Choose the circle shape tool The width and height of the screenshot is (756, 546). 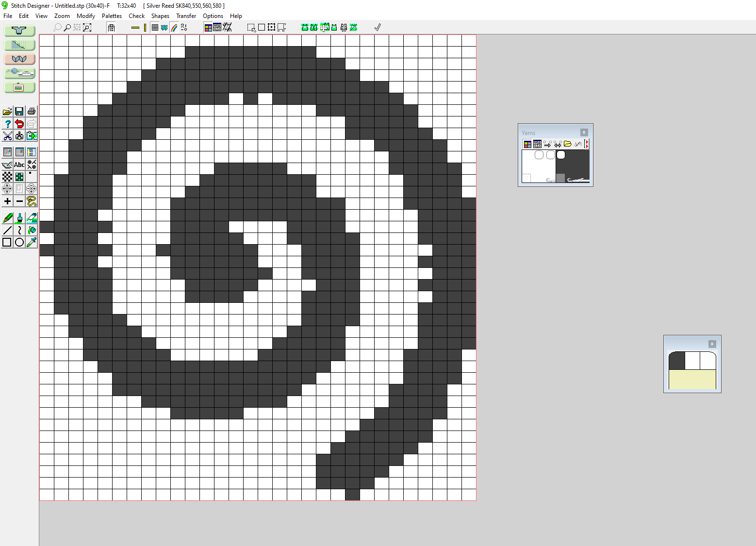[x=19, y=242]
